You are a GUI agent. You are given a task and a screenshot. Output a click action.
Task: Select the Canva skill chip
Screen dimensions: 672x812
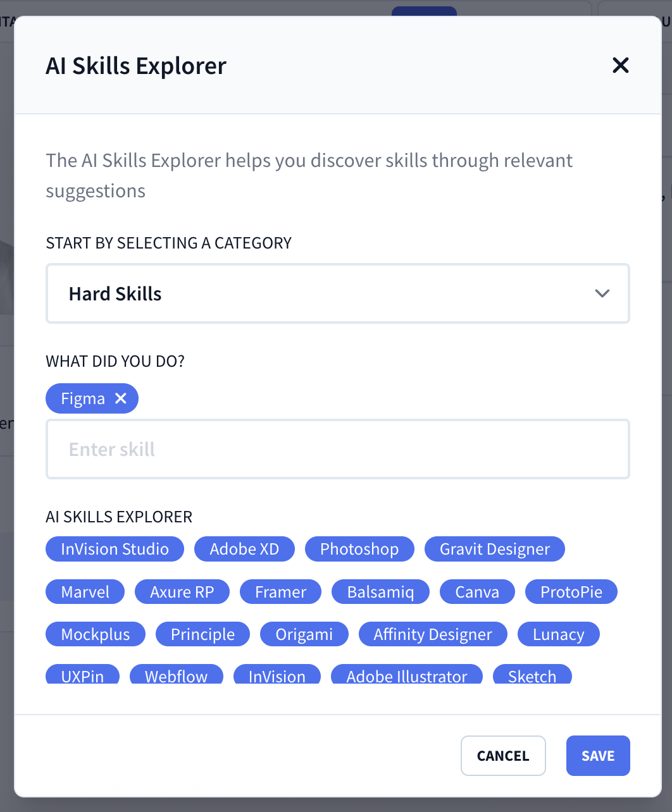coord(477,591)
